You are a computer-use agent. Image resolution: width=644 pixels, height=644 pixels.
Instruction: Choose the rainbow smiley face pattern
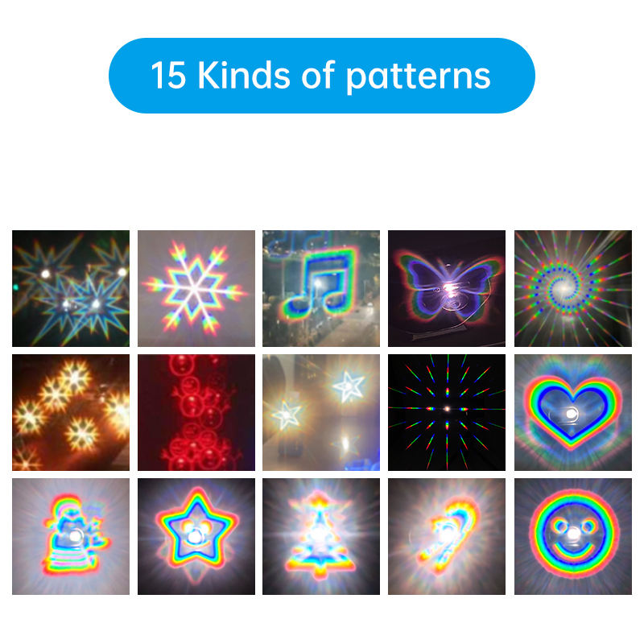click(x=573, y=536)
